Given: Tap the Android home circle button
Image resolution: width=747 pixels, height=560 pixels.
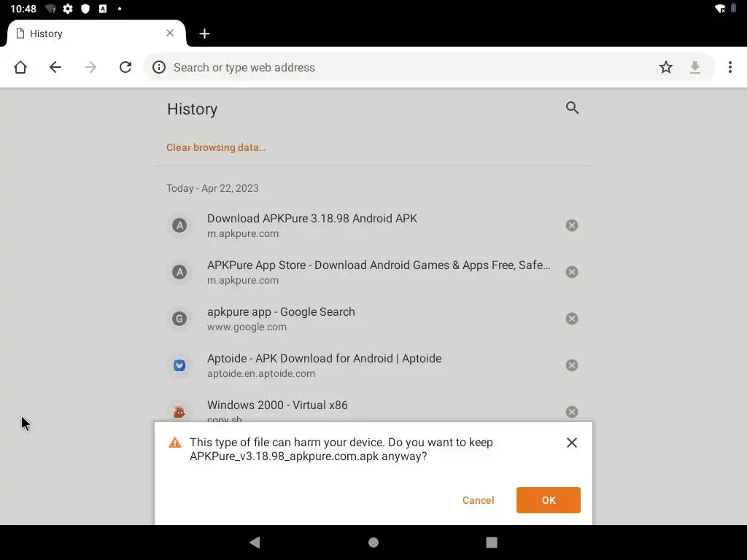Looking at the screenshot, I should point(373,542).
